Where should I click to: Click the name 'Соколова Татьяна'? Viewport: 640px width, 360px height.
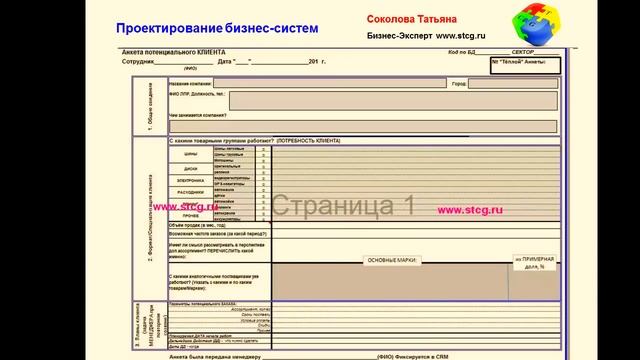point(411,19)
